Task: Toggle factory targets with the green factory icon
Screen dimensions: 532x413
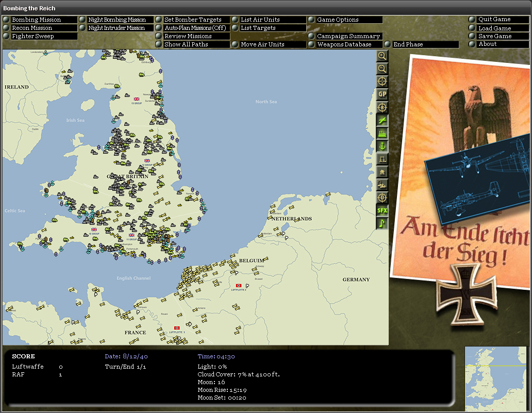Action: click(x=382, y=134)
